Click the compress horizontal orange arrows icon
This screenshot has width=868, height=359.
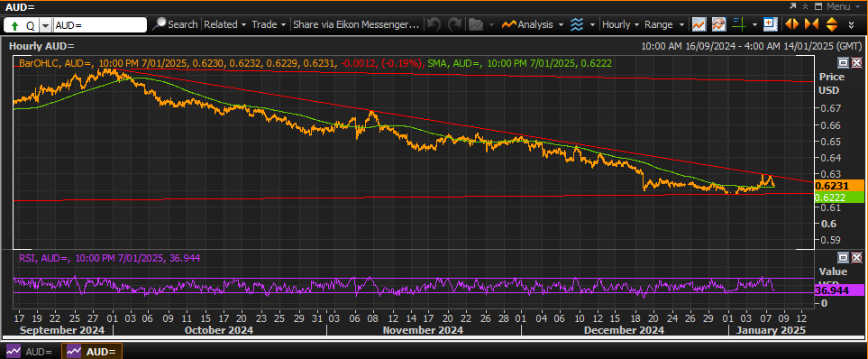coord(811,24)
